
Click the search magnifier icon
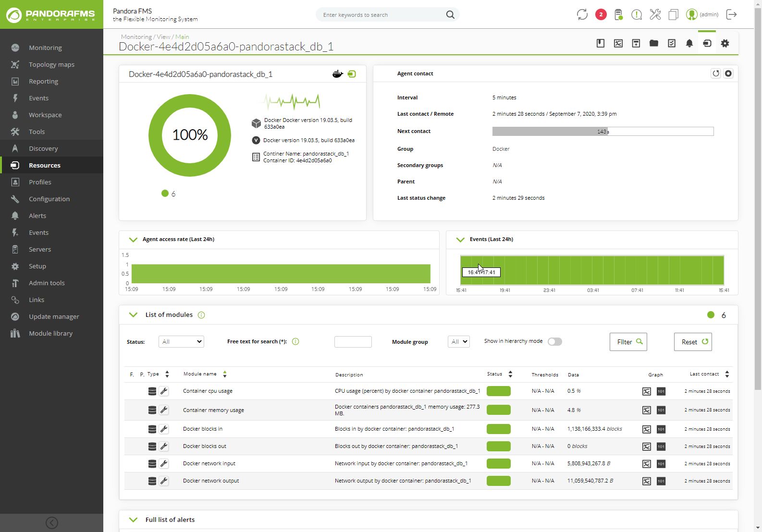point(450,15)
